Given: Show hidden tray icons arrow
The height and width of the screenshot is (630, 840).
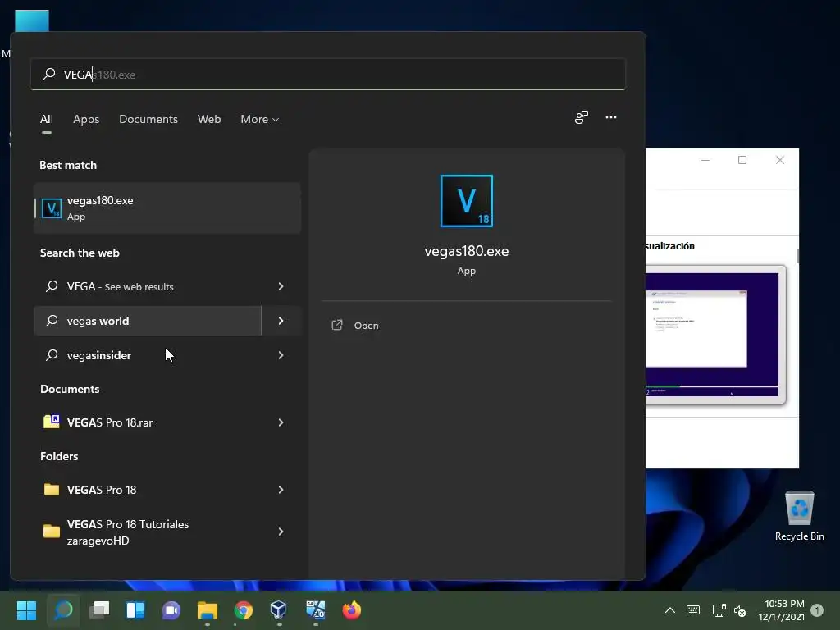Looking at the screenshot, I should coord(669,610).
